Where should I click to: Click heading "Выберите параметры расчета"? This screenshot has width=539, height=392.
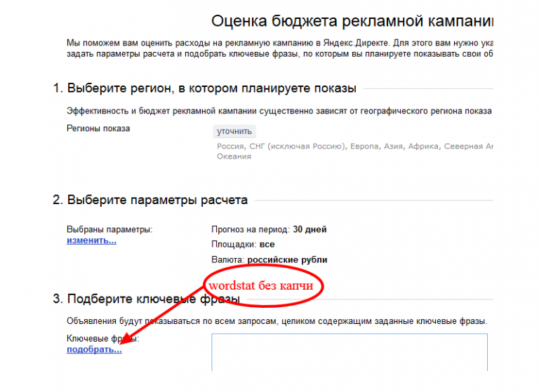point(157,200)
